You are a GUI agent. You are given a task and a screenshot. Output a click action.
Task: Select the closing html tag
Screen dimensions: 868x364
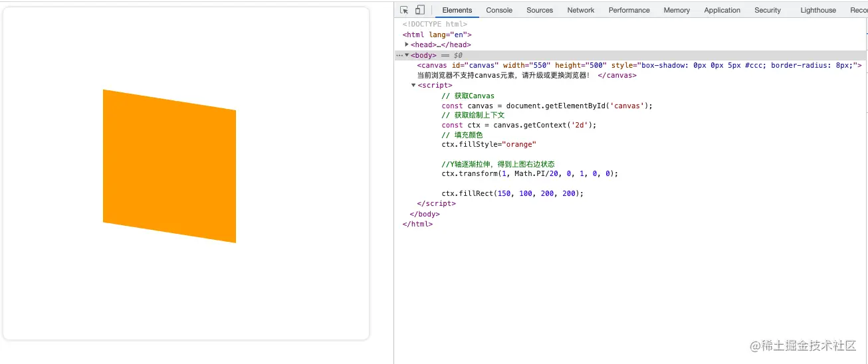click(x=417, y=224)
